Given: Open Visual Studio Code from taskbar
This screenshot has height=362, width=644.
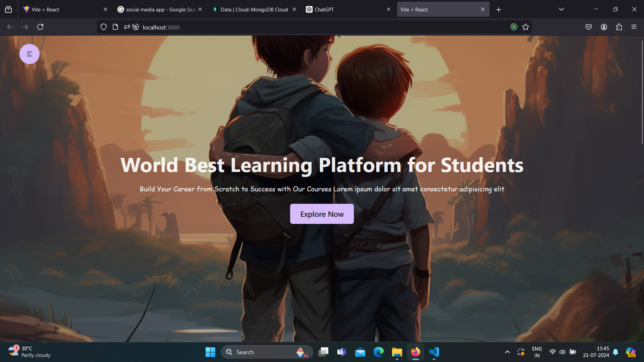Looking at the screenshot, I should click(434, 352).
